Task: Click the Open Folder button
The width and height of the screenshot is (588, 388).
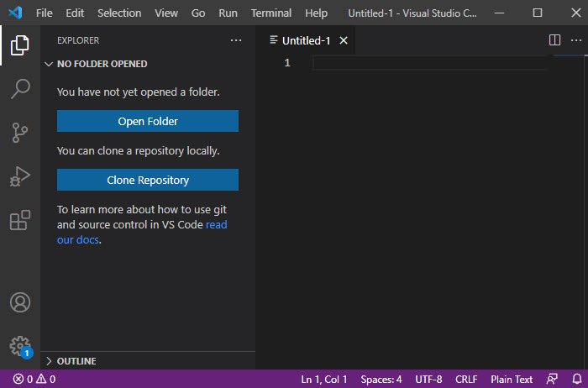Action: tap(148, 121)
